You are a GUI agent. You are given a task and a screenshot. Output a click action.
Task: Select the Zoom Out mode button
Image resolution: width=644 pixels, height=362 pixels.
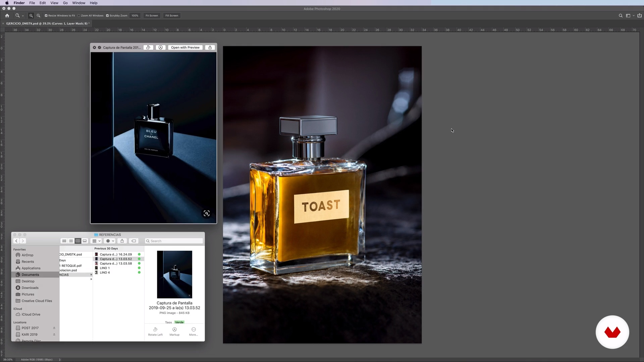(38, 15)
